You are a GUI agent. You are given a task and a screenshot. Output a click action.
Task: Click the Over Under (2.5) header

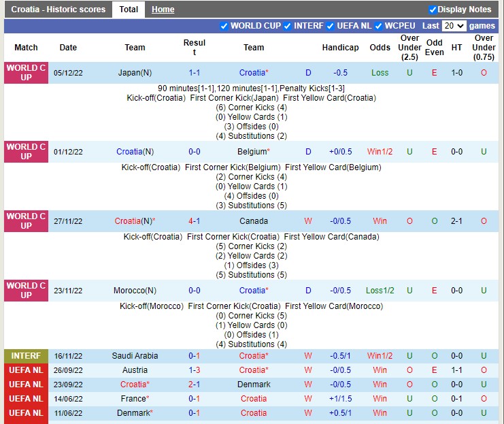[409, 48]
